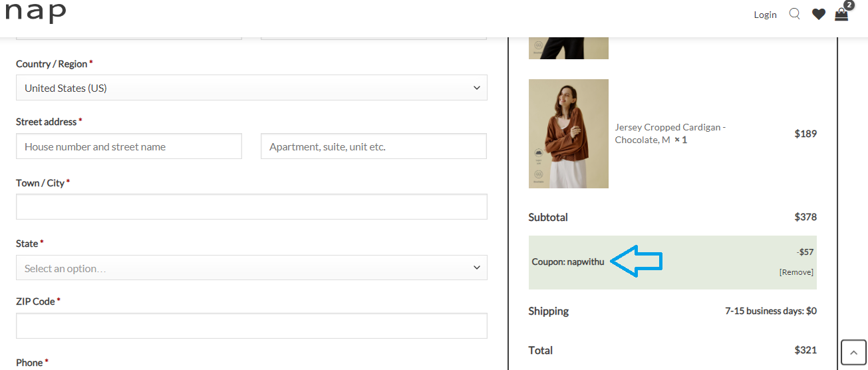Click the back-to-top arrow button
Image resolution: width=868 pixels, height=370 pixels.
coord(854,353)
